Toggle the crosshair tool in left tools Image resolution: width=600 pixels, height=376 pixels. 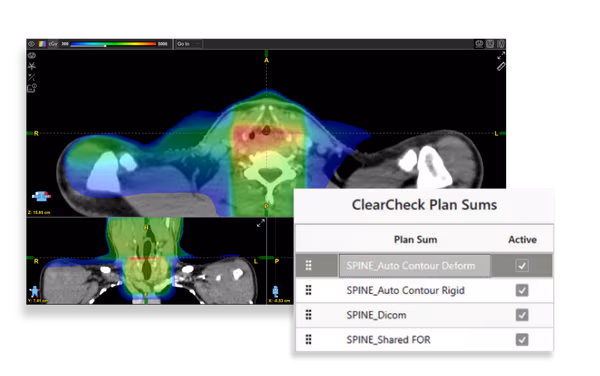32,66
